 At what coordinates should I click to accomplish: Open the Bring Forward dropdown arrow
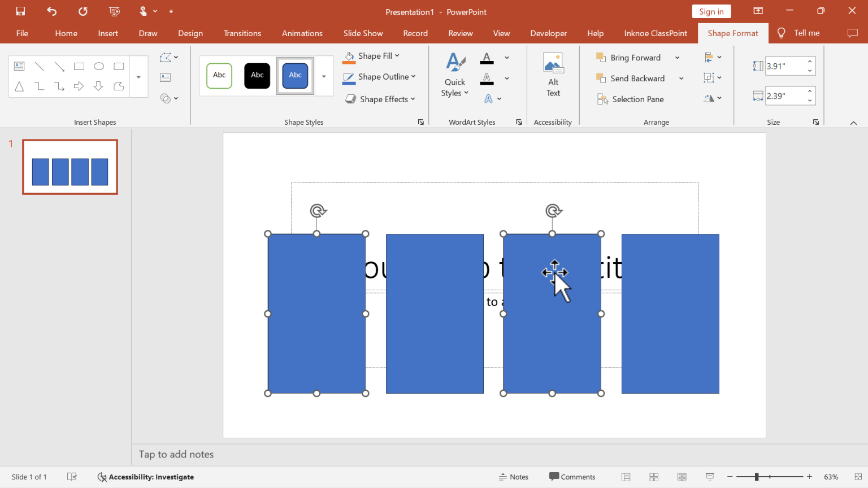coord(678,57)
